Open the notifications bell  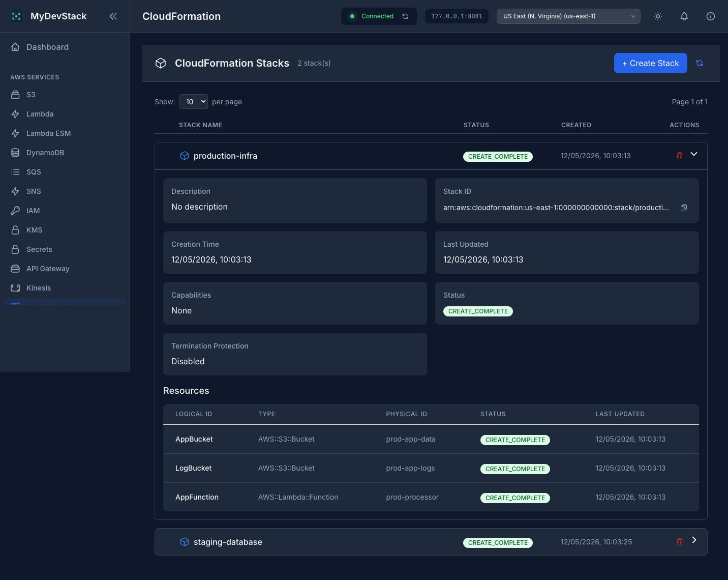pos(684,16)
